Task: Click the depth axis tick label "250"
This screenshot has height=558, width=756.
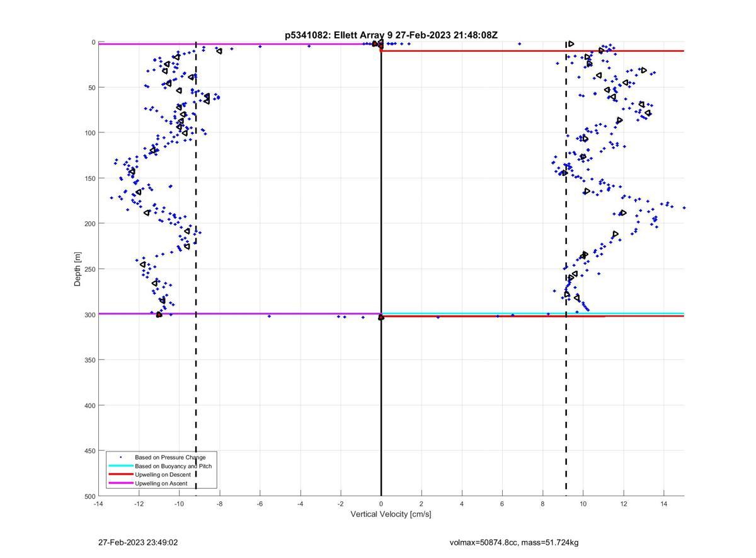Action: (90, 269)
